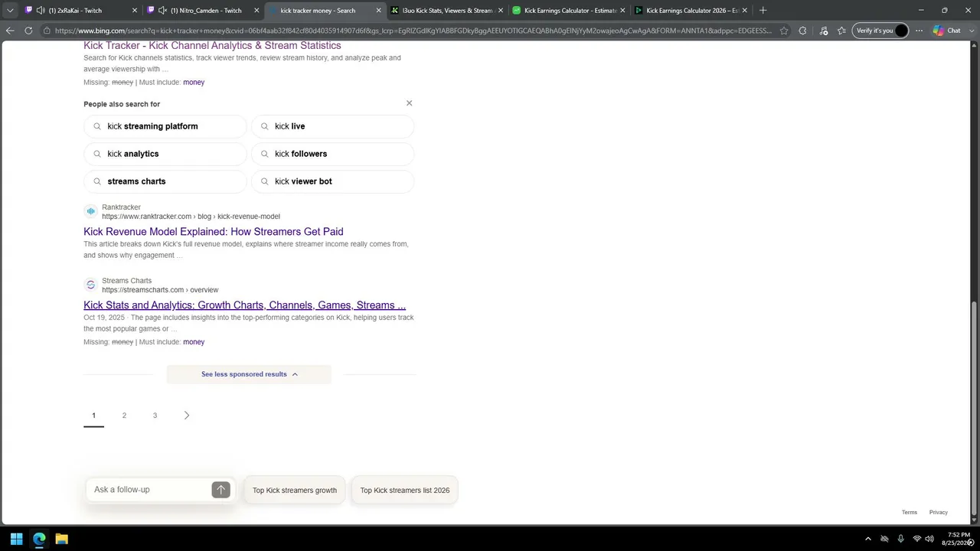980x551 pixels.
Task: Open Copilot Chat in toolbar
Action: [x=946, y=31]
